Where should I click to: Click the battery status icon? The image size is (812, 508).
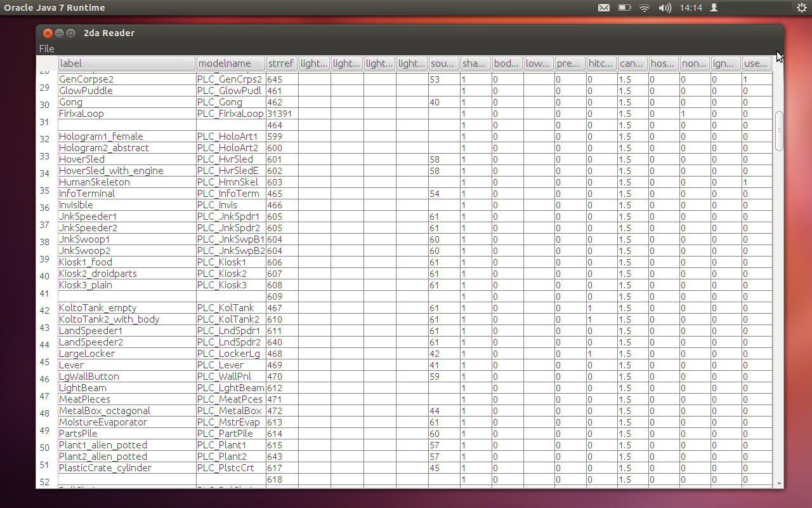(624, 8)
